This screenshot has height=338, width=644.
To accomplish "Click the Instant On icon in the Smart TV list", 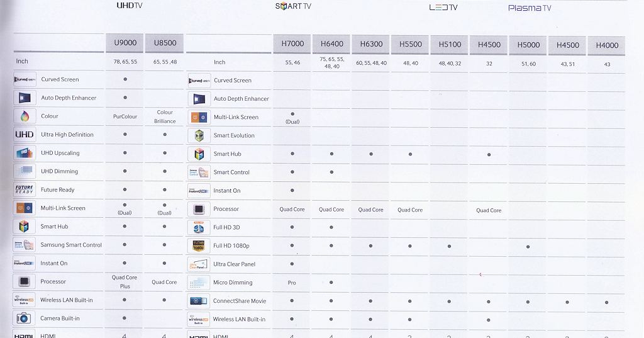I will 199,191.
